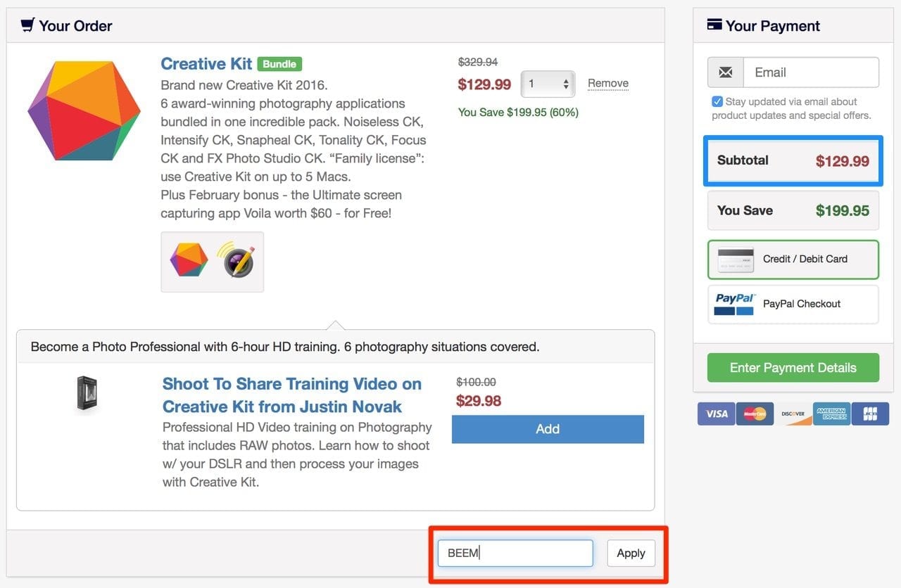Click the Subtotal $129.99 amount
This screenshot has height=588, width=901.
843,161
